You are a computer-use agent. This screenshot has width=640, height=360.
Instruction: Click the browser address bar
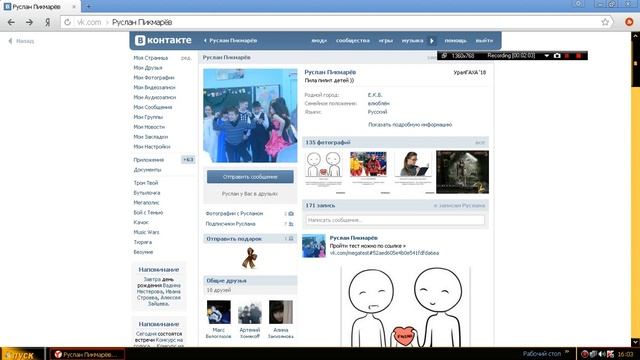tap(335, 22)
